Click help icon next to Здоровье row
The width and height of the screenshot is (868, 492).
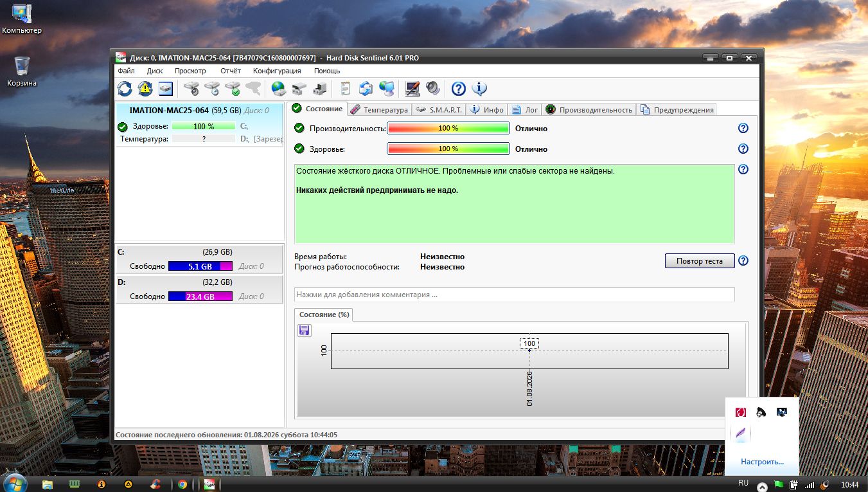pos(743,149)
